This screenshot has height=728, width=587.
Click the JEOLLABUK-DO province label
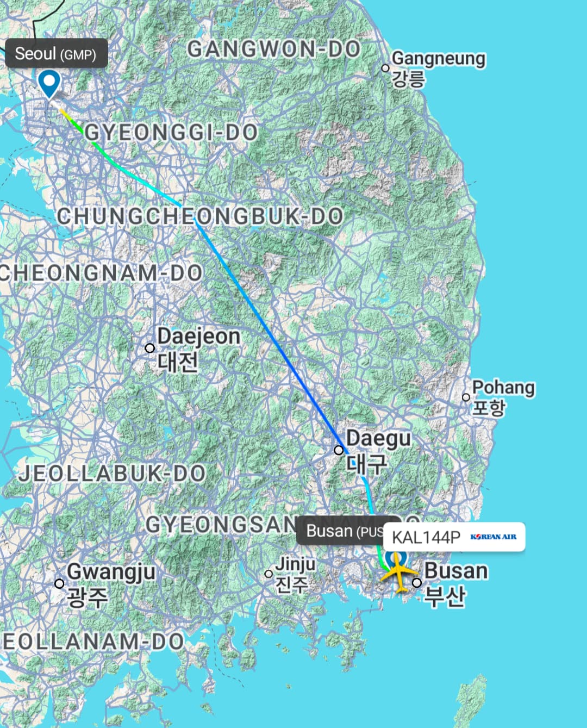[112, 473]
